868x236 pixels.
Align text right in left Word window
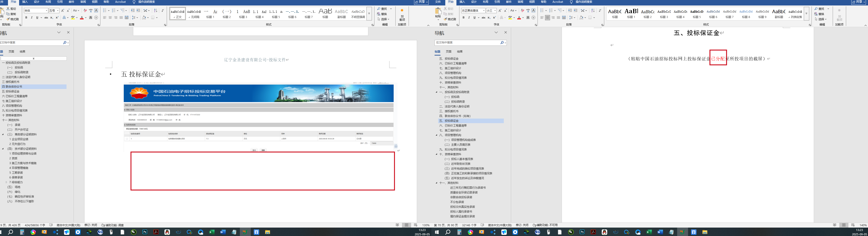(115, 18)
